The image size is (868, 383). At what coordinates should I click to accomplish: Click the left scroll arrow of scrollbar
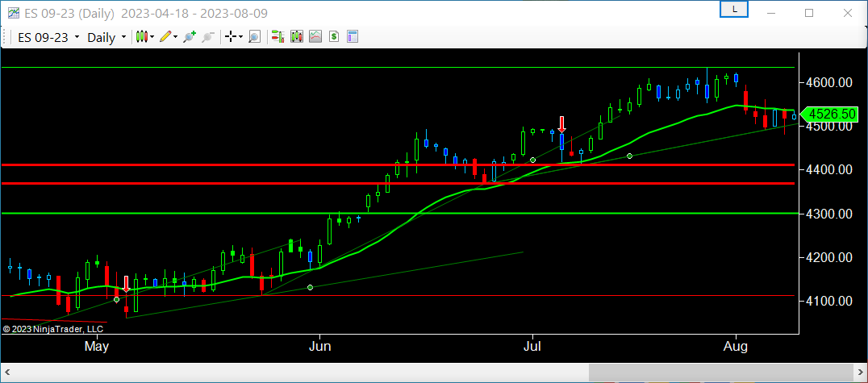coord(9,373)
